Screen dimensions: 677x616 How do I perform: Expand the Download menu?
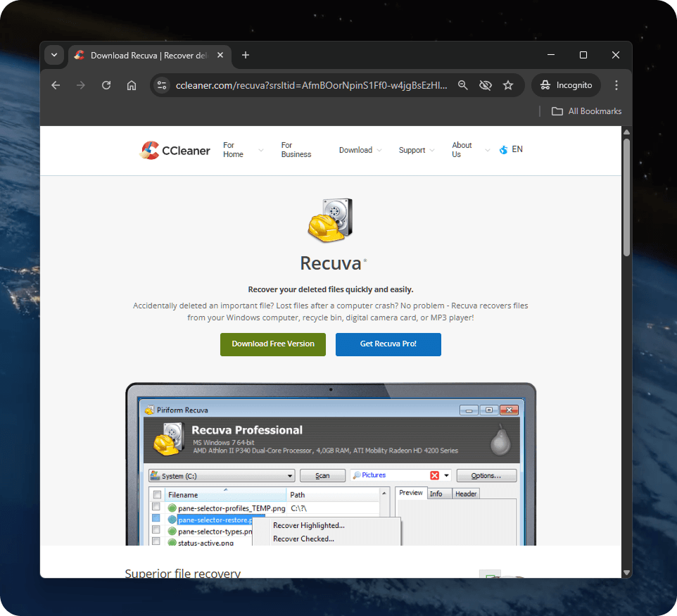pos(360,150)
